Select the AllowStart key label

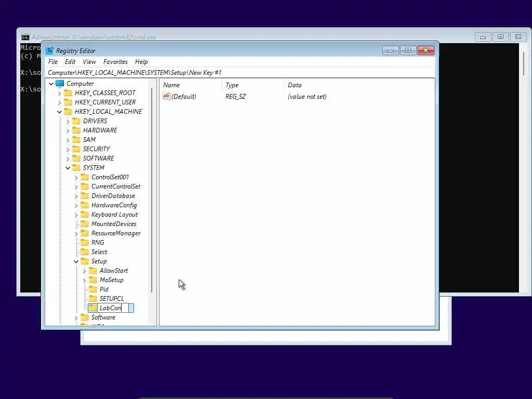(114, 271)
